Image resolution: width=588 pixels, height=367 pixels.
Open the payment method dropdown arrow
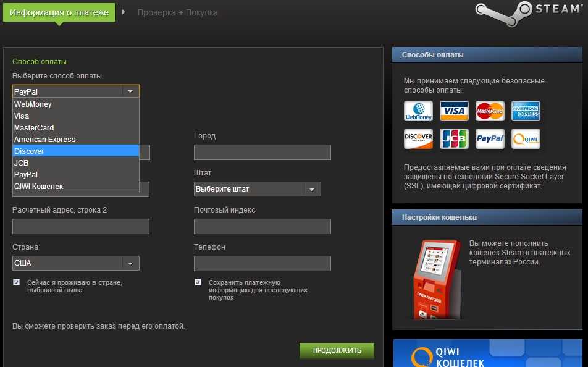pyautogui.click(x=130, y=91)
